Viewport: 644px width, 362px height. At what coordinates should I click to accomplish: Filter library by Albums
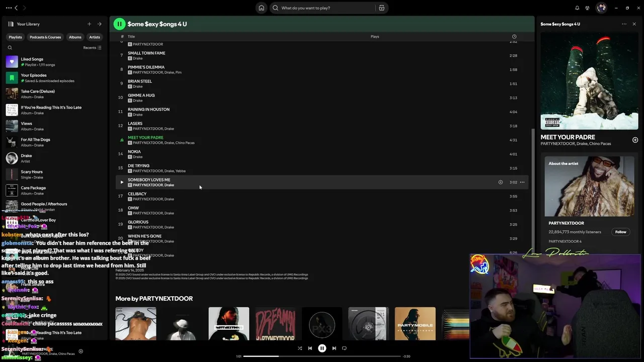tap(75, 37)
